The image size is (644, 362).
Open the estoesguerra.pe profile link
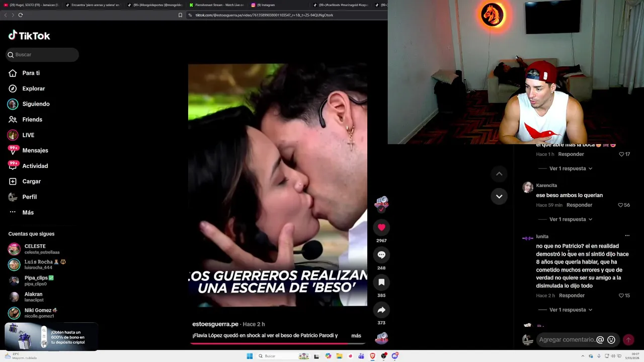coord(215,324)
